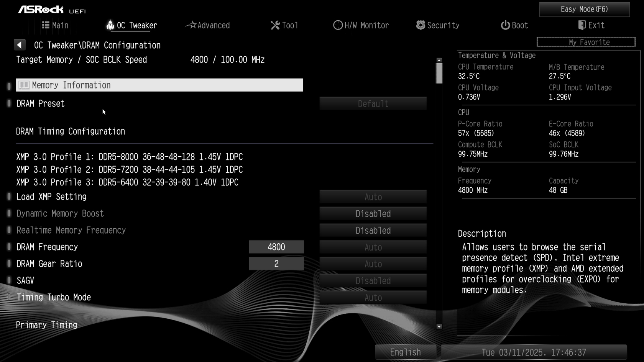
Task: Open the DRAM Gear Ratio Auto dropdown
Action: pyautogui.click(x=373, y=264)
